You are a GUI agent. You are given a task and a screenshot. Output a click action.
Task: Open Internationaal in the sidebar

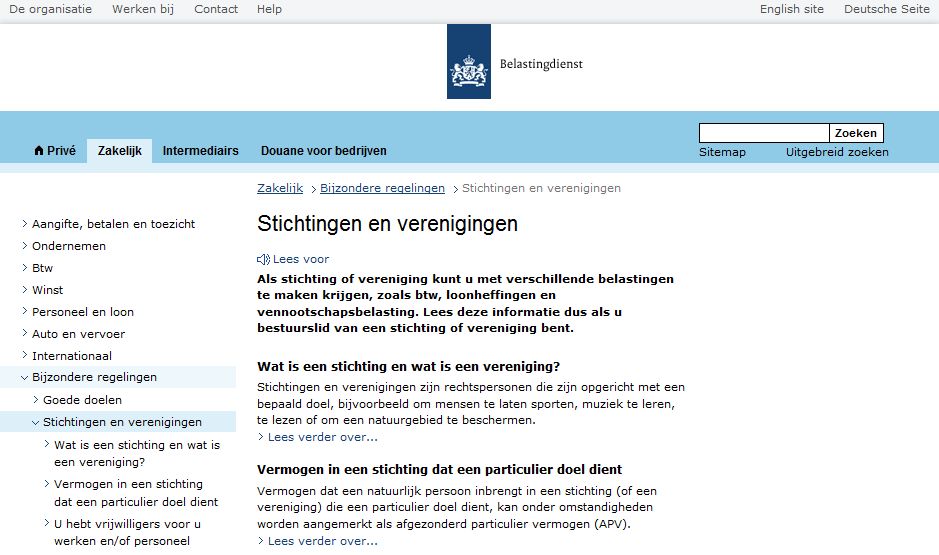(x=72, y=356)
